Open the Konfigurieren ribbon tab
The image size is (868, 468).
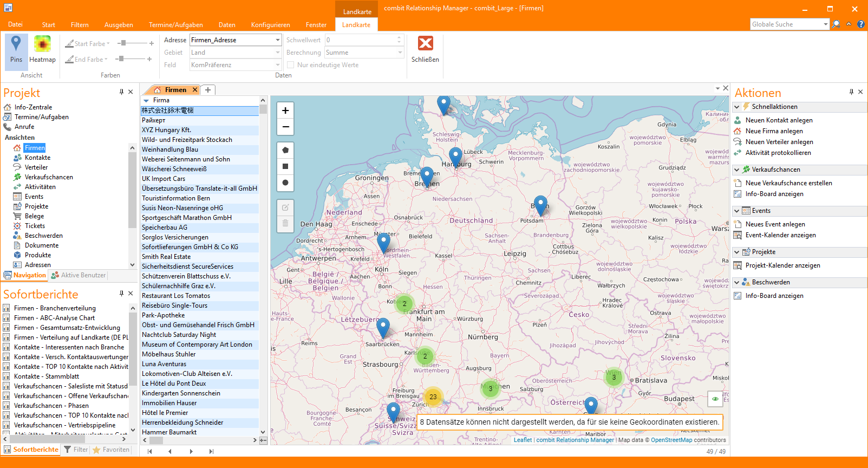[x=270, y=25]
